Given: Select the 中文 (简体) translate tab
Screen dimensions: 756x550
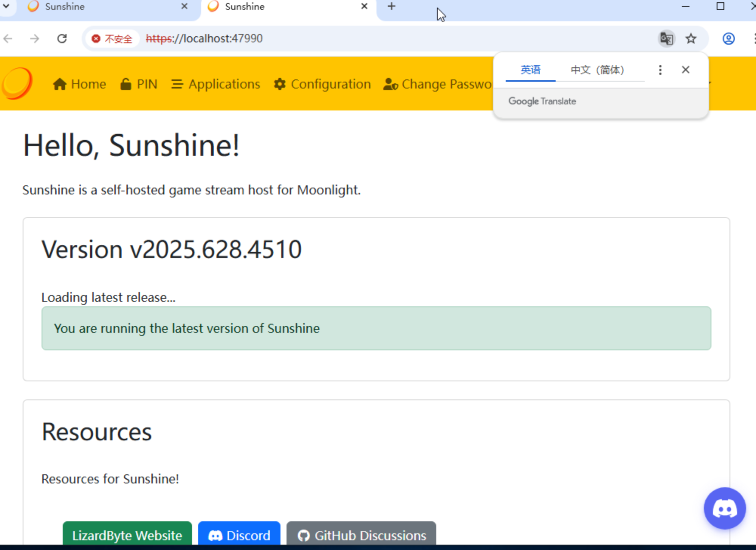Looking at the screenshot, I should [597, 70].
